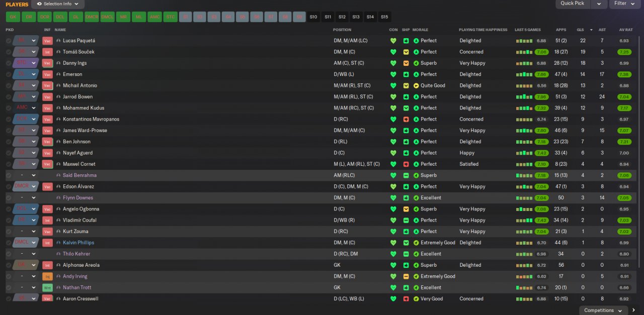
Task: Toggle the picked checkmark for Mohammed Kudus
Action: tap(9, 108)
